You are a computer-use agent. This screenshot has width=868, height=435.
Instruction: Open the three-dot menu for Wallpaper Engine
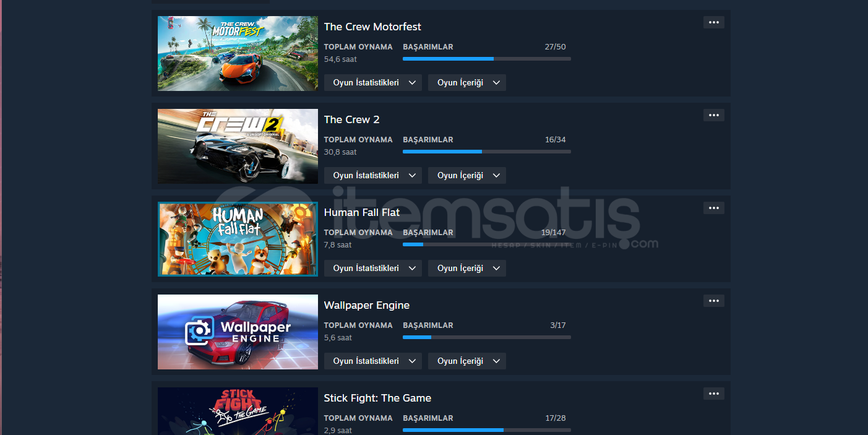(713, 301)
